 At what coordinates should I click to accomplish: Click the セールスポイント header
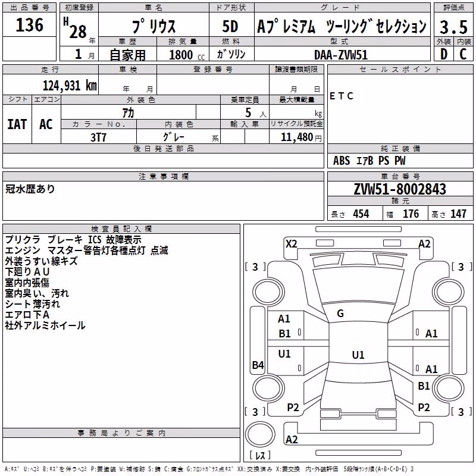tap(400, 70)
